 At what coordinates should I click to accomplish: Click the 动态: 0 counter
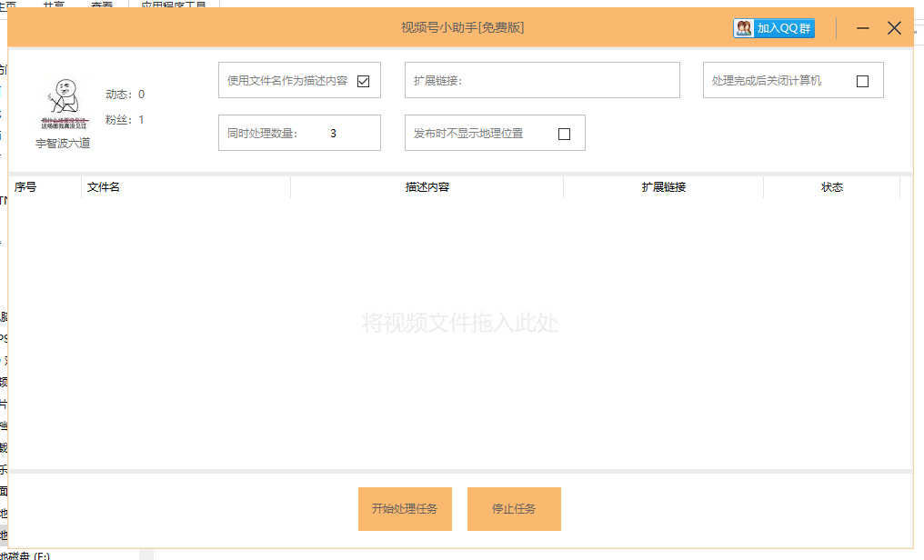125,95
